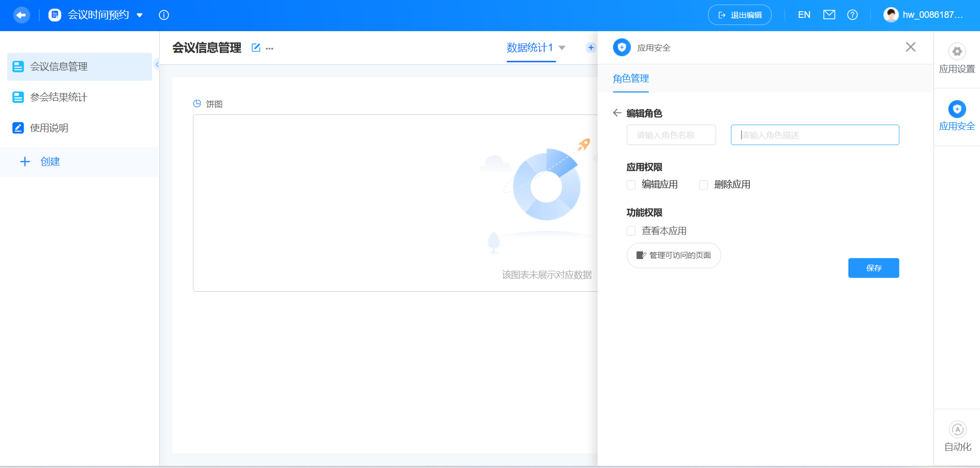Select the 应用安全 shield icon on right sidebar
The image size is (980, 468).
[957, 109]
